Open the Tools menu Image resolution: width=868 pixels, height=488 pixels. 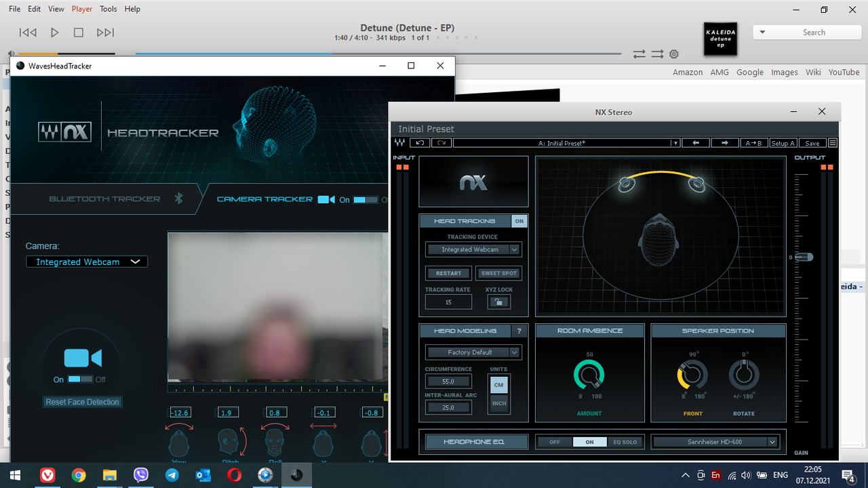(108, 9)
